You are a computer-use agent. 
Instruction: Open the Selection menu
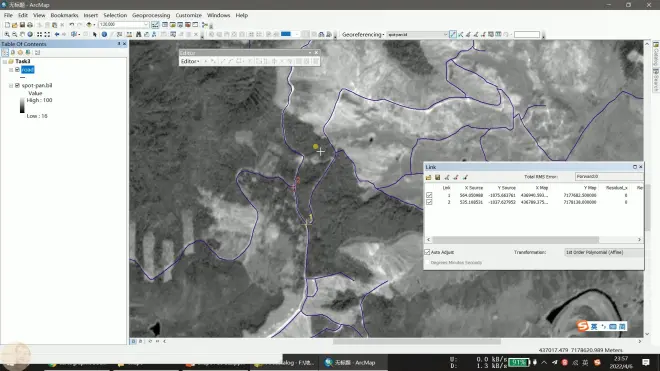pyautogui.click(x=115, y=15)
